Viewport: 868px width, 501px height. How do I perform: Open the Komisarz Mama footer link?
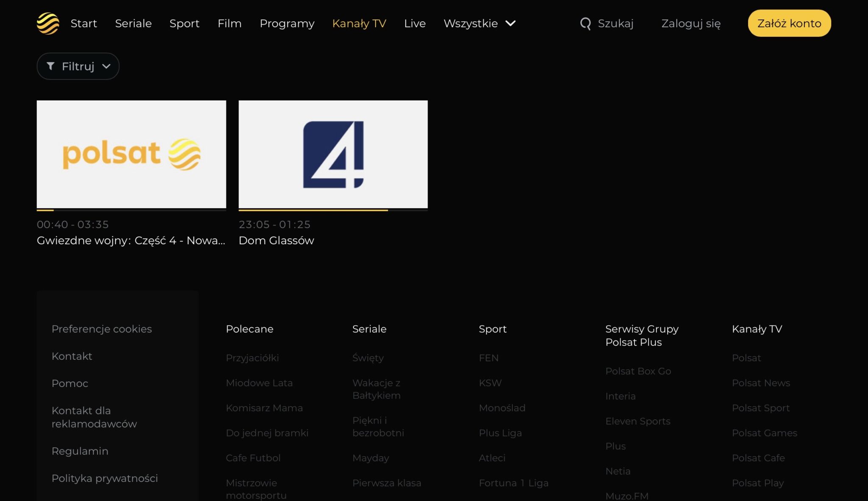[264, 408]
